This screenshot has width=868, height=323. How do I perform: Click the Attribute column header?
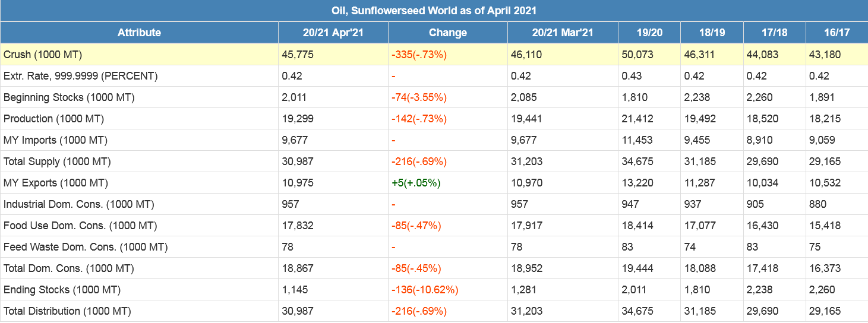[139, 33]
